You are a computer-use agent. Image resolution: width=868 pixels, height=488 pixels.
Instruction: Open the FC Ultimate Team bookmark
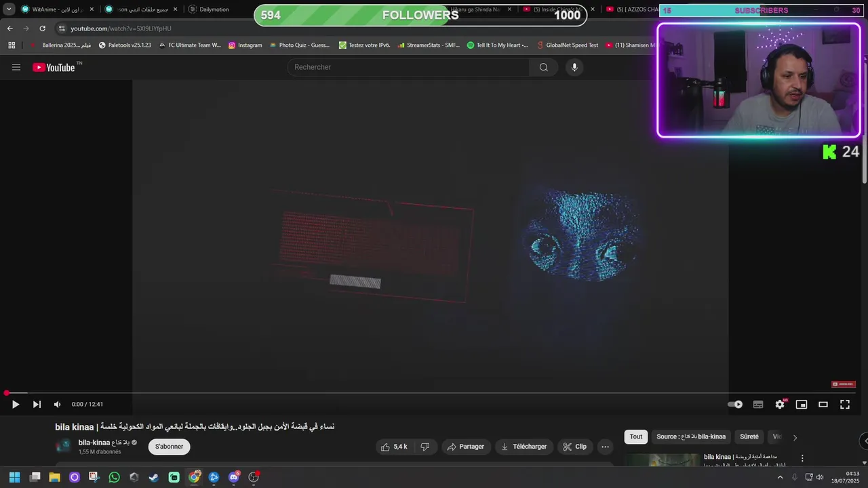click(190, 45)
